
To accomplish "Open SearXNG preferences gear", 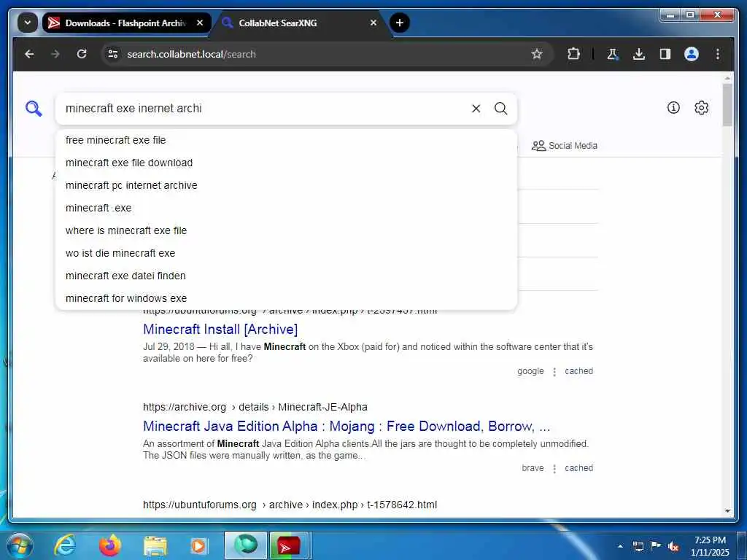I will tap(701, 108).
